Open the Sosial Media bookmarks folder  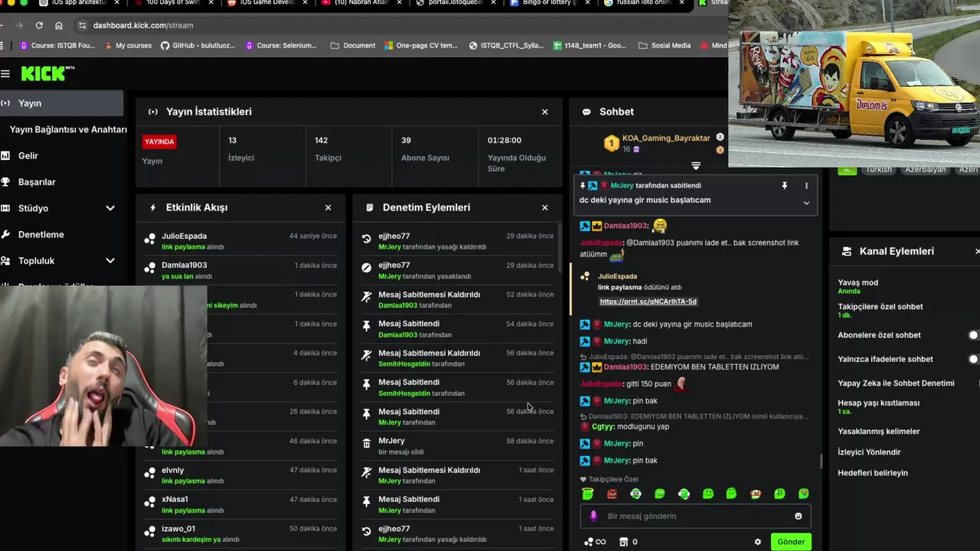[665, 45]
